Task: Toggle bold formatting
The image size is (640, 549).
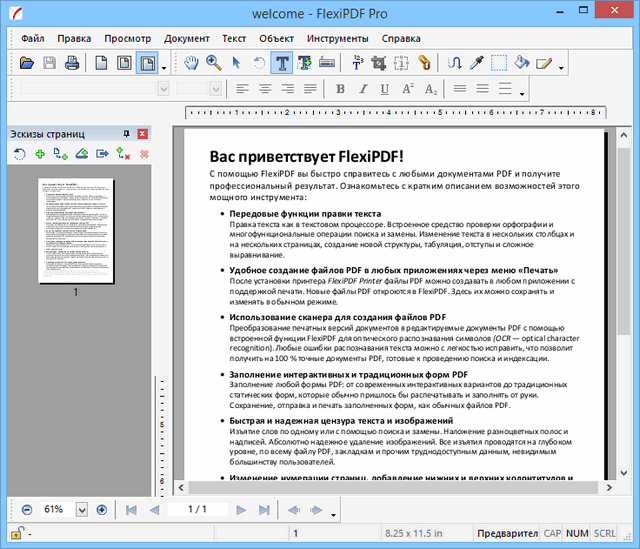Action: pos(340,89)
